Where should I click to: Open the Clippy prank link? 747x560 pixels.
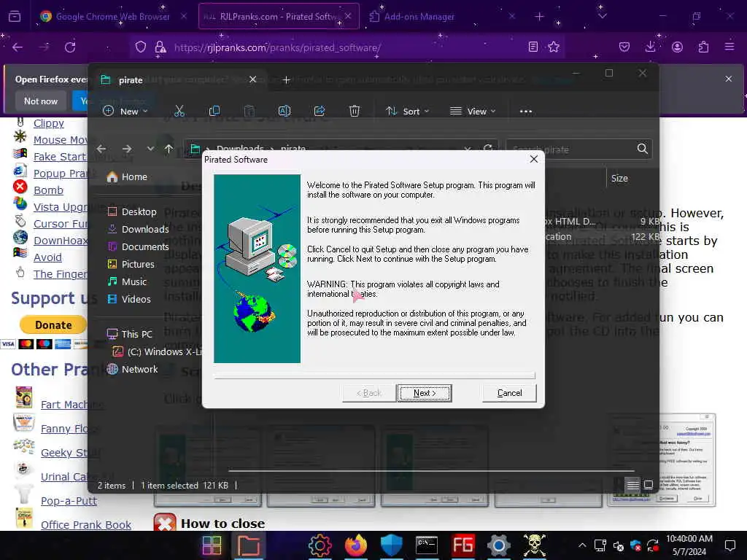pyautogui.click(x=49, y=123)
